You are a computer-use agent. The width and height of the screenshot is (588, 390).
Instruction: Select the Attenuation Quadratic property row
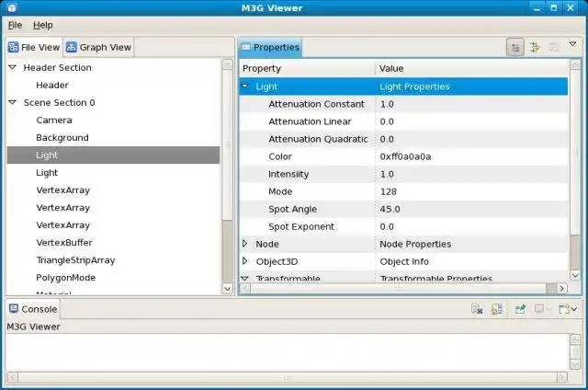click(x=403, y=139)
